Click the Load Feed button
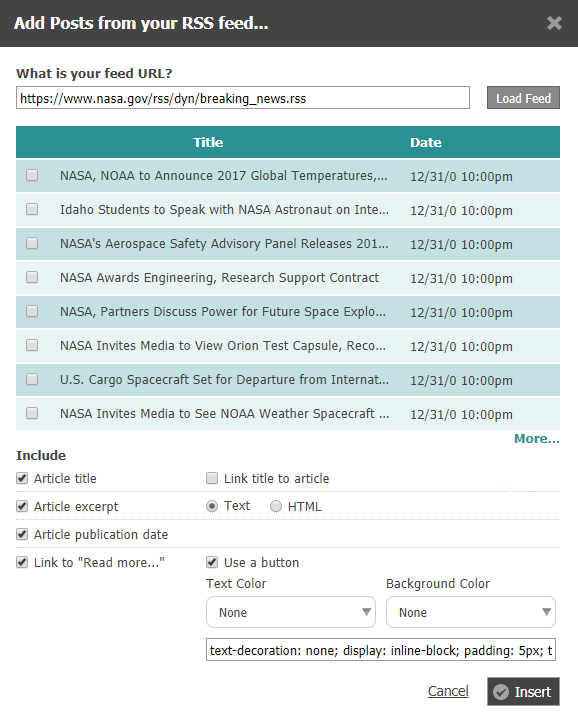The image size is (578, 724). [523, 98]
